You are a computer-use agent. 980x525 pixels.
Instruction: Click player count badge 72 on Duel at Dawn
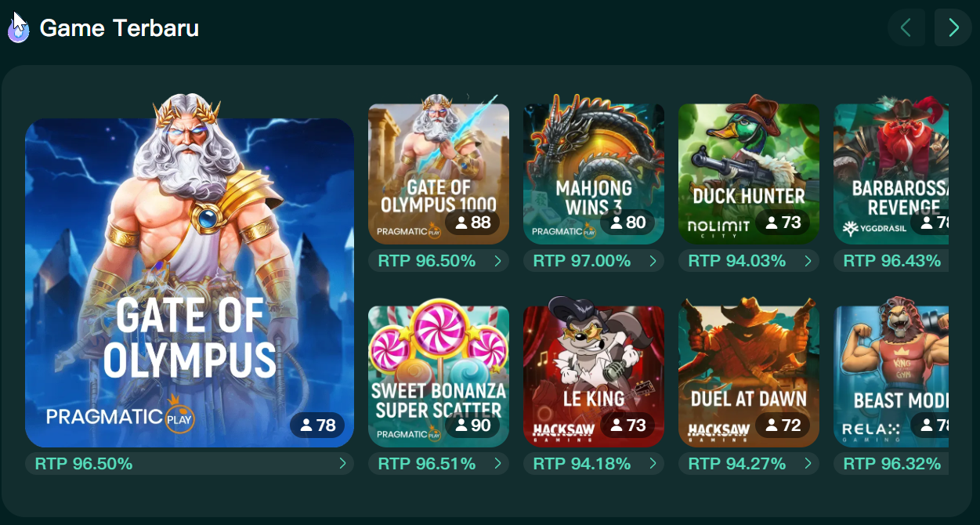click(x=783, y=425)
